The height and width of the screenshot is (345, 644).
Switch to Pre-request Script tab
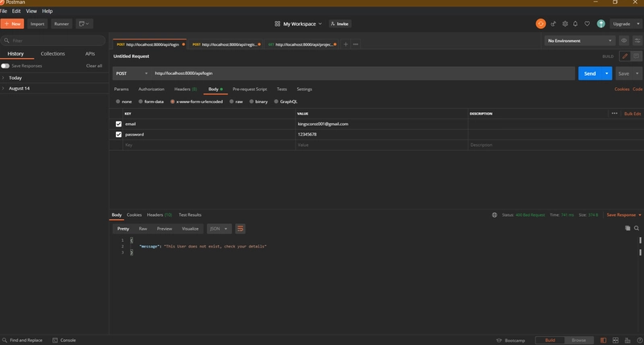250,89
